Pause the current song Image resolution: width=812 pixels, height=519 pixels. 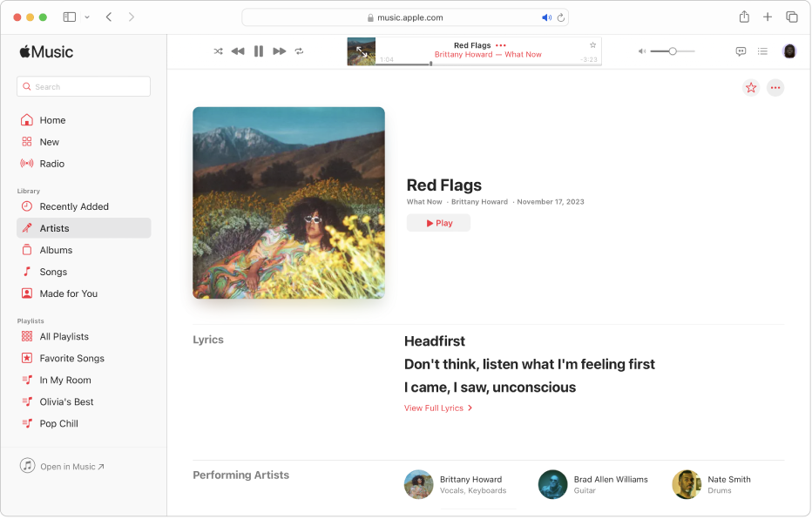(x=259, y=51)
